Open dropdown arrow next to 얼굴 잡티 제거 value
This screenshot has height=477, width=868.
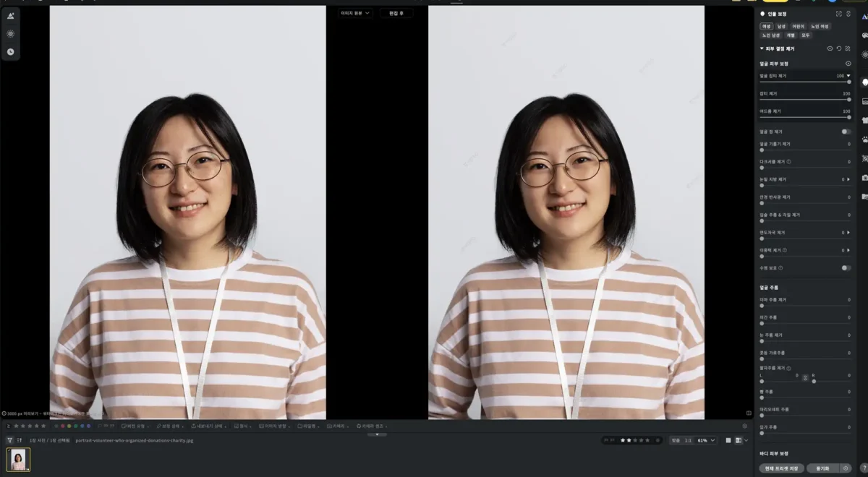848,75
